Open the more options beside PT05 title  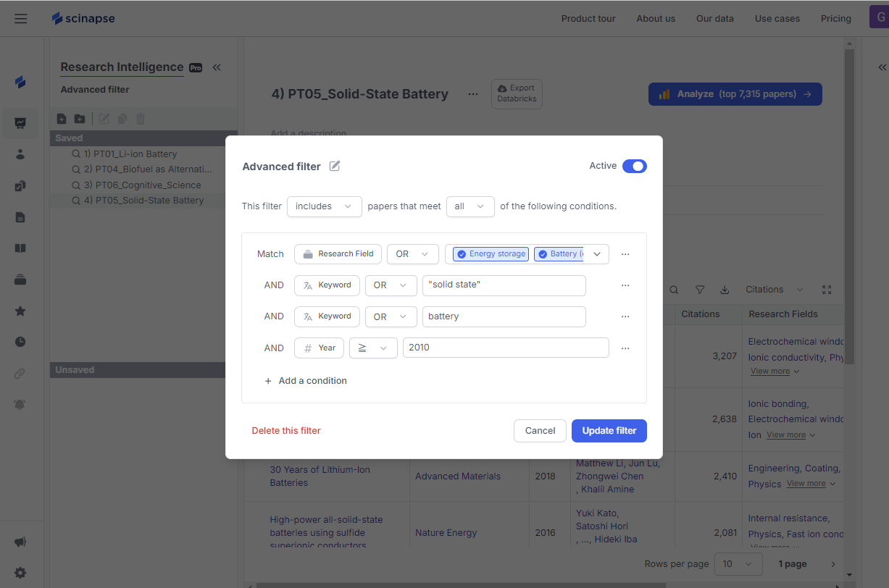point(473,94)
